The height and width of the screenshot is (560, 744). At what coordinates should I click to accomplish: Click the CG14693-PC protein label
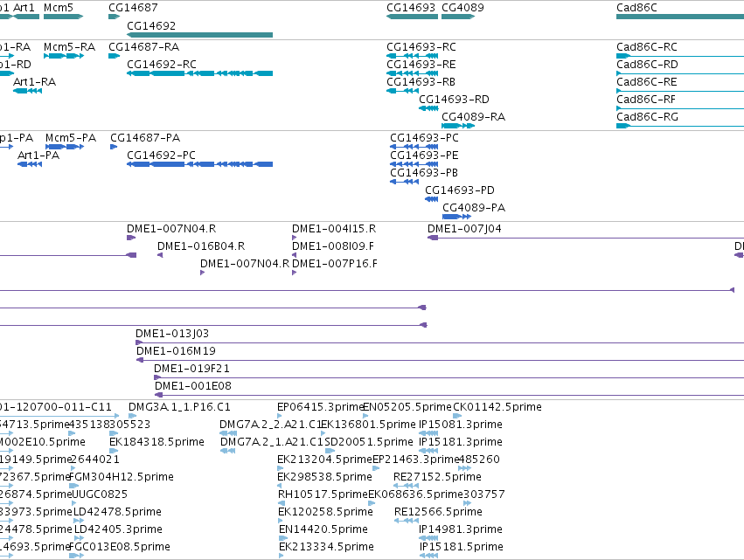tap(425, 138)
